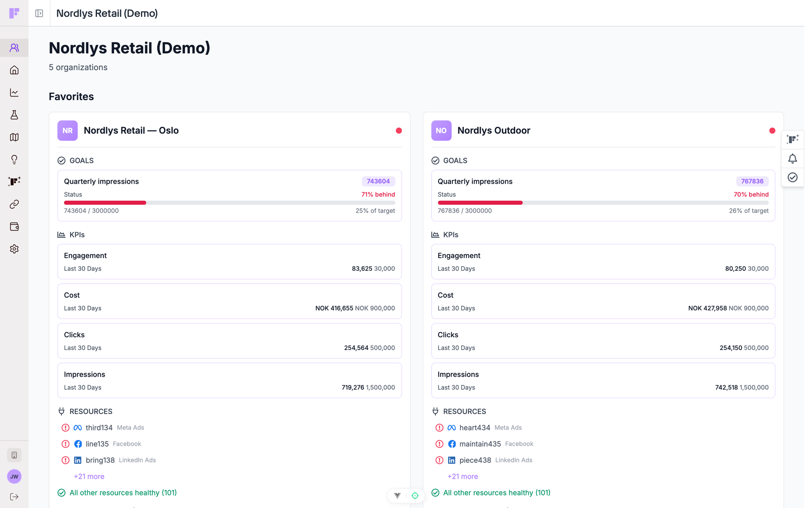
Task: Open Nordlys Outdoor organization title
Action: (494, 130)
